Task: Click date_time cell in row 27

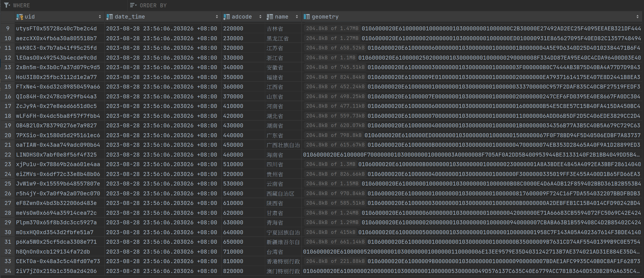Action: pyautogui.click(x=163, y=203)
